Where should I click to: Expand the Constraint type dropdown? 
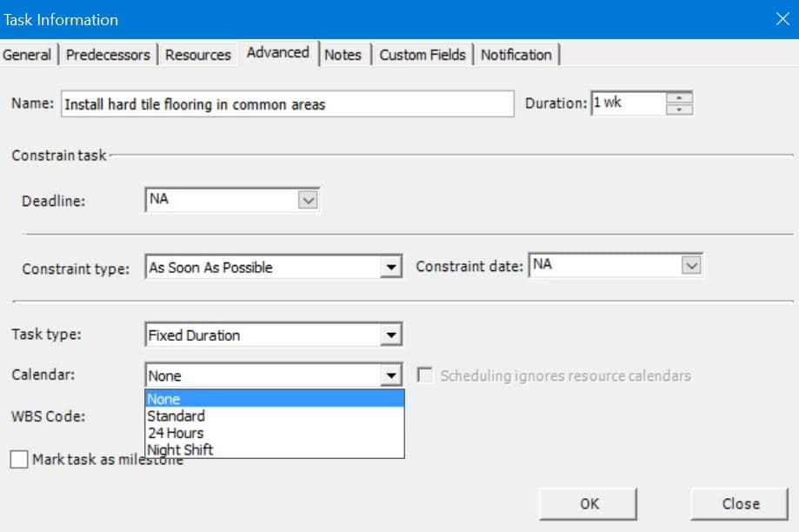[391, 268]
